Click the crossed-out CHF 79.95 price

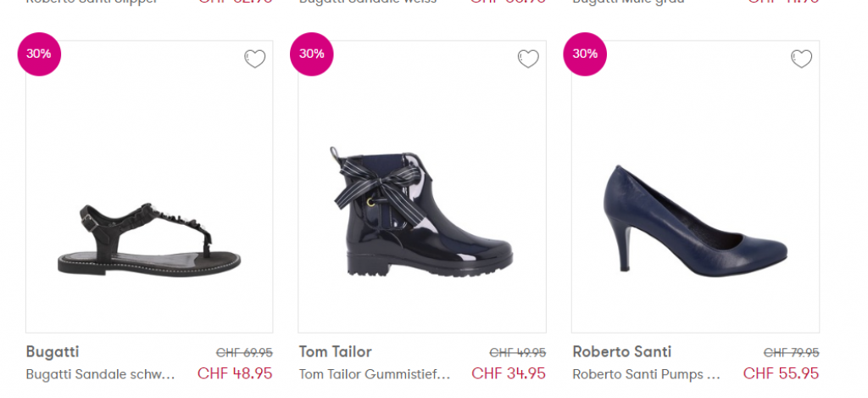[x=791, y=352]
